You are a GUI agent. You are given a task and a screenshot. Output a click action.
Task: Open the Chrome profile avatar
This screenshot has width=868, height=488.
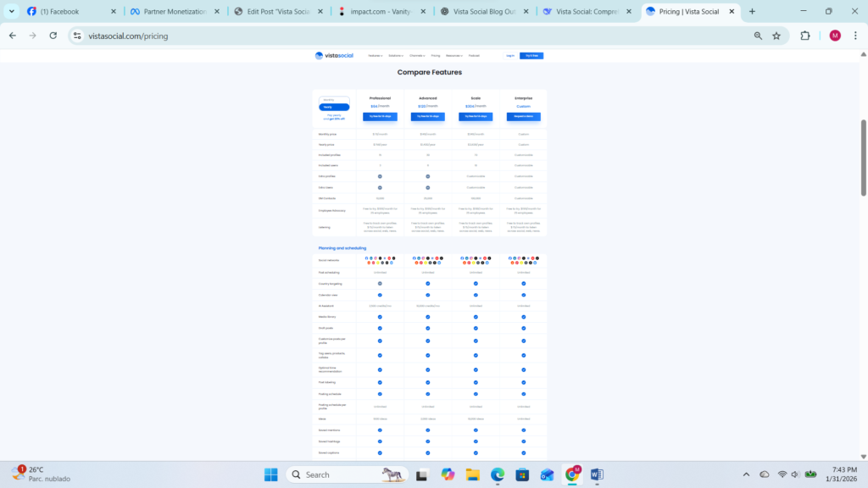pos(835,36)
